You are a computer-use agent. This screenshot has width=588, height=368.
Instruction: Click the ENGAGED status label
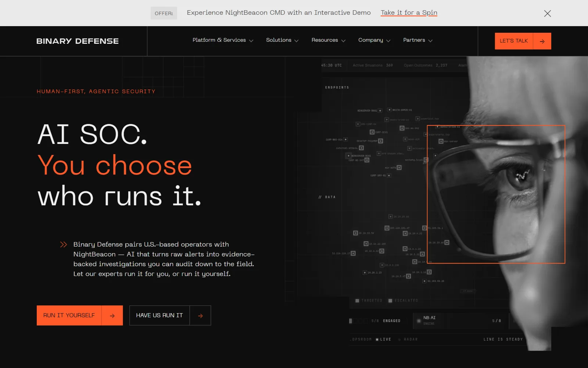point(392,321)
